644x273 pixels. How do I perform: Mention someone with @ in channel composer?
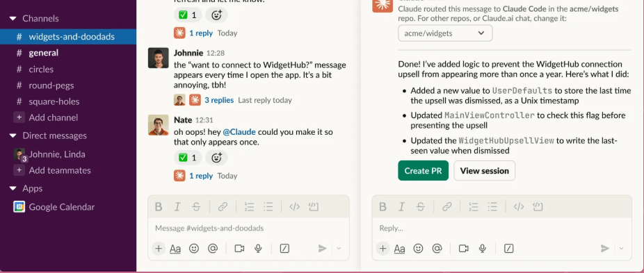[x=213, y=249]
